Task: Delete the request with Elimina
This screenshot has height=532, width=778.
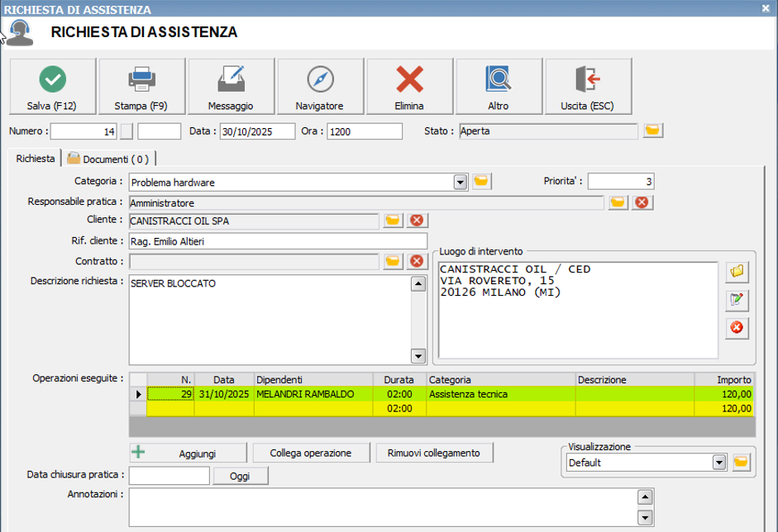Action: [x=409, y=86]
